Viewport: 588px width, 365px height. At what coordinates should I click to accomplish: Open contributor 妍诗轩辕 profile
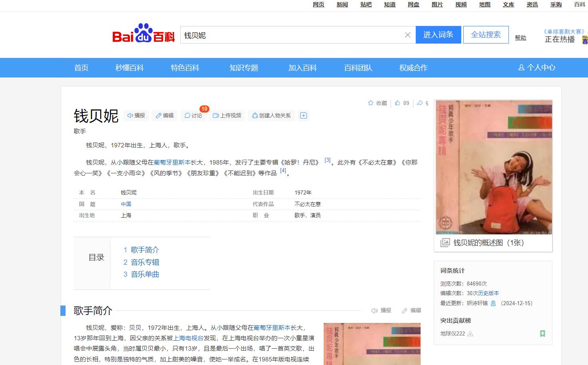(x=477, y=304)
